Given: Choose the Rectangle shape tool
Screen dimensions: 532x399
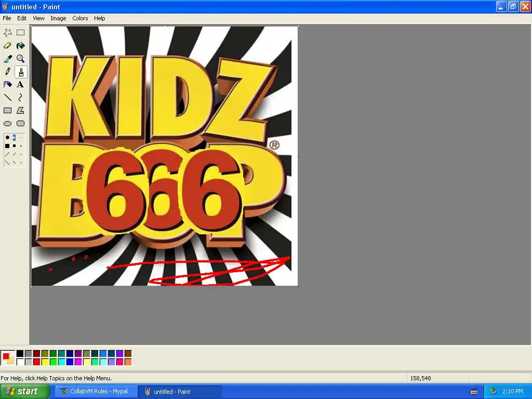Looking at the screenshot, I should click(7, 111).
